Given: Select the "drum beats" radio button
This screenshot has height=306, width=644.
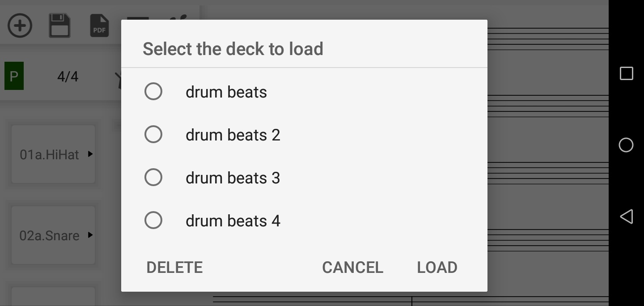Looking at the screenshot, I should tap(153, 92).
